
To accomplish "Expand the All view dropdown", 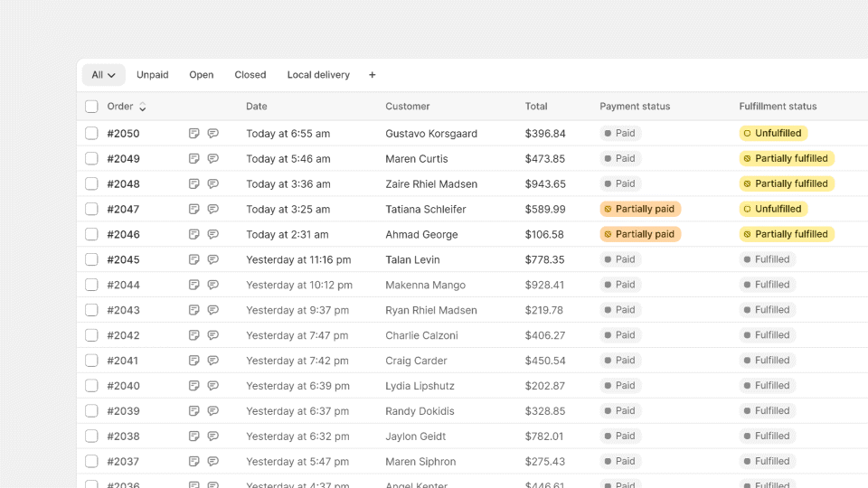I will click(103, 75).
